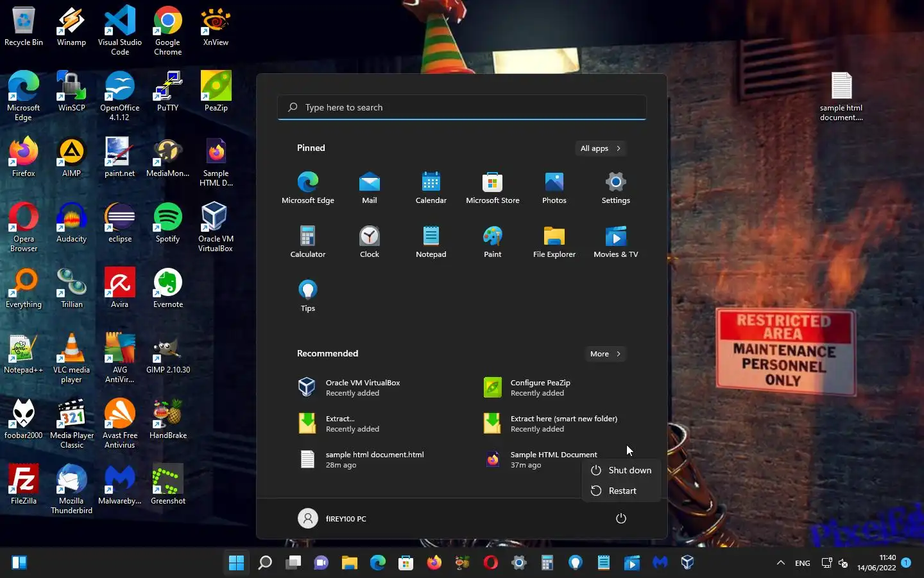Screen dimensions: 924x578
Task: Expand More recommended items
Action: 606,354
